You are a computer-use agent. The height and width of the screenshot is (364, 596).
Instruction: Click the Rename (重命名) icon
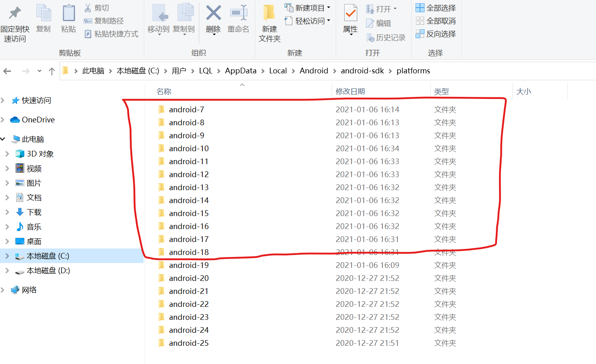pyautogui.click(x=239, y=13)
